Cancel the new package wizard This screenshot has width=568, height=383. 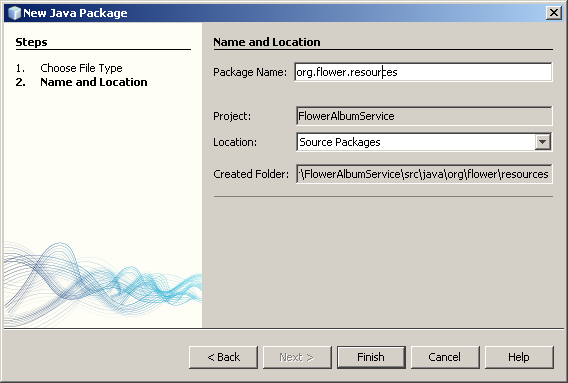click(445, 357)
